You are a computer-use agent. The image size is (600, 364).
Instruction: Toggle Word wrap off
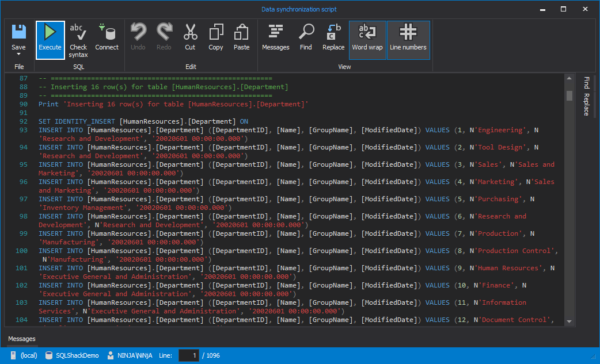pyautogui.click(x=367, y=40)
